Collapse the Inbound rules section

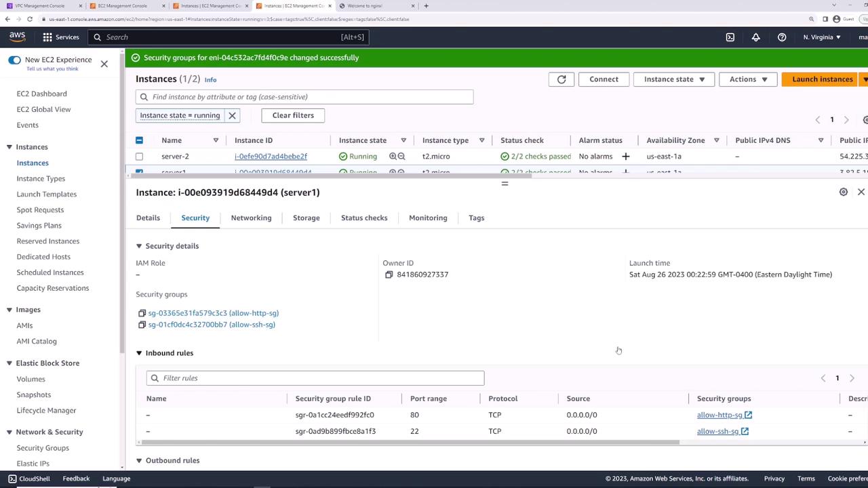139,353
